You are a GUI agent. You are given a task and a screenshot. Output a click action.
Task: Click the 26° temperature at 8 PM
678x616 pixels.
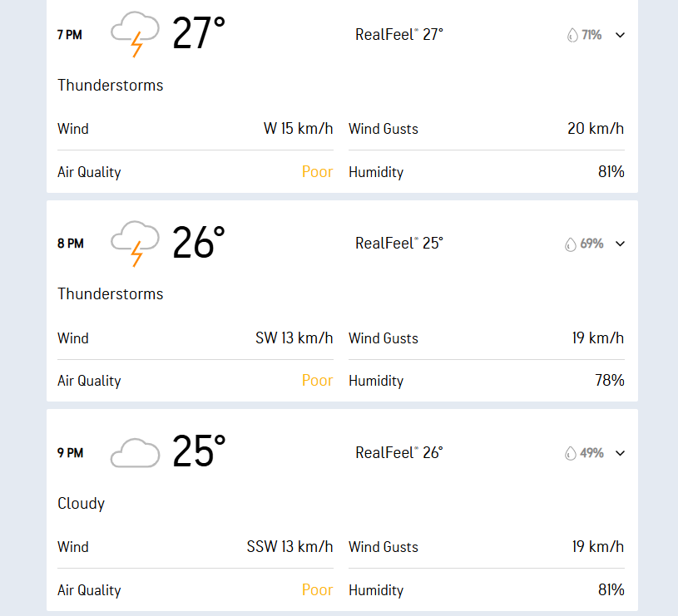point(199,242)
